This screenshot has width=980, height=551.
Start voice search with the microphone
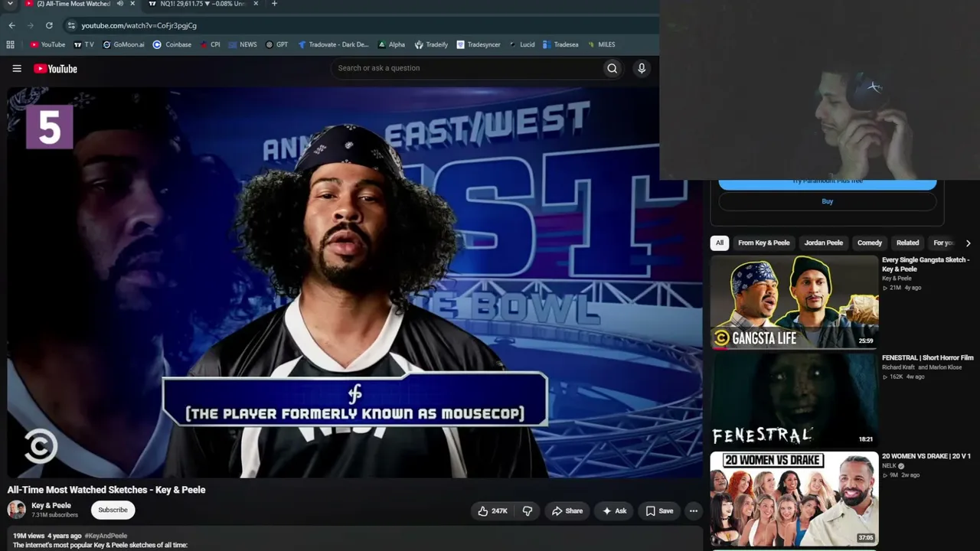click(642, 68)
